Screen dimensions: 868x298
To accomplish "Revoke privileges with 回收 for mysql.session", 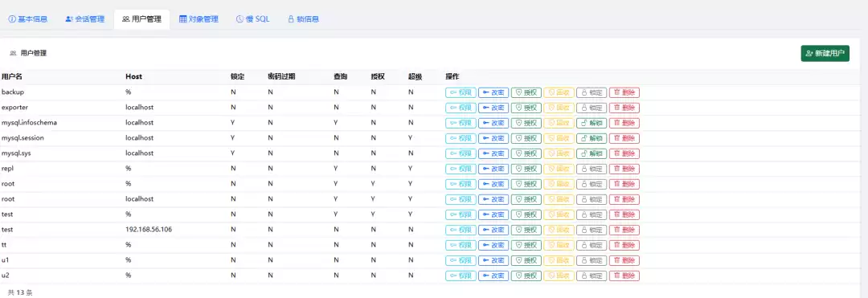I will pyautogui.click(x=559, y=137).
